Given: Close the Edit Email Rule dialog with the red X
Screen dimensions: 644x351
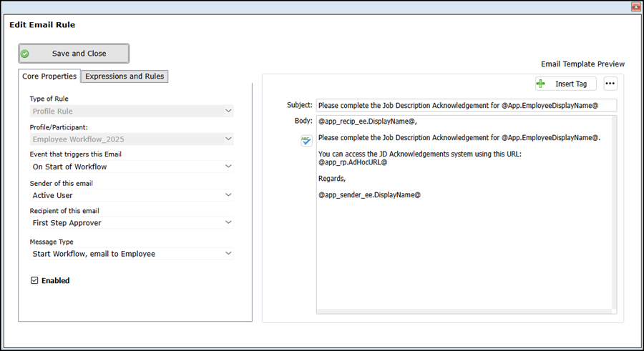Looking at the screenshot, I should 635,6.
